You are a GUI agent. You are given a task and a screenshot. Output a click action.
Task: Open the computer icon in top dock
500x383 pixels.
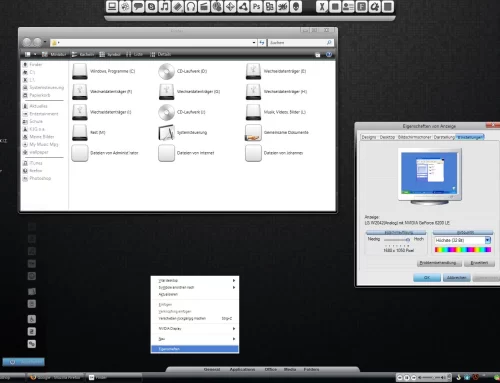tap(112, 7)
